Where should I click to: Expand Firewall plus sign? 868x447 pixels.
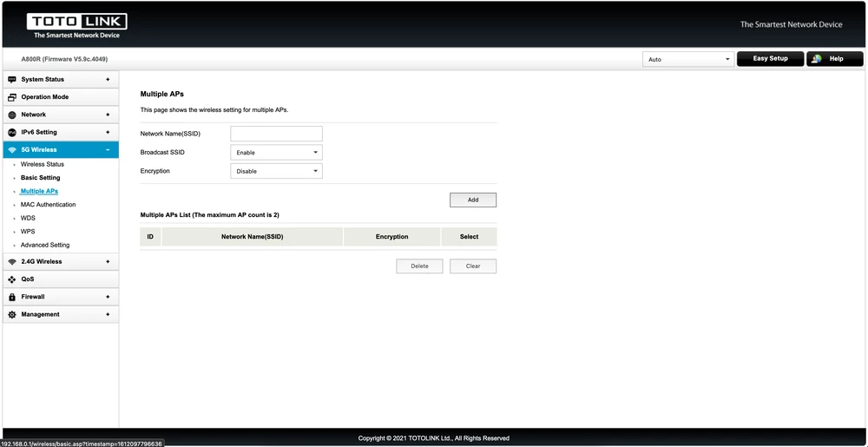(x=108, y=297)
